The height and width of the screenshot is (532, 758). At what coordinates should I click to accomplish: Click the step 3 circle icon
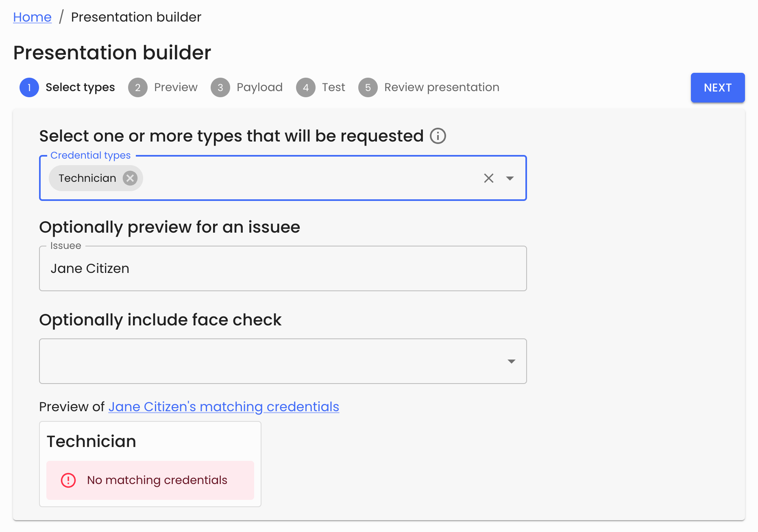click(x=220, y=87)
